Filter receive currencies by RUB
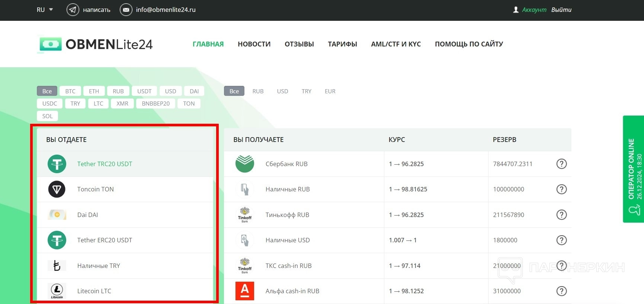 coord(258,91)
